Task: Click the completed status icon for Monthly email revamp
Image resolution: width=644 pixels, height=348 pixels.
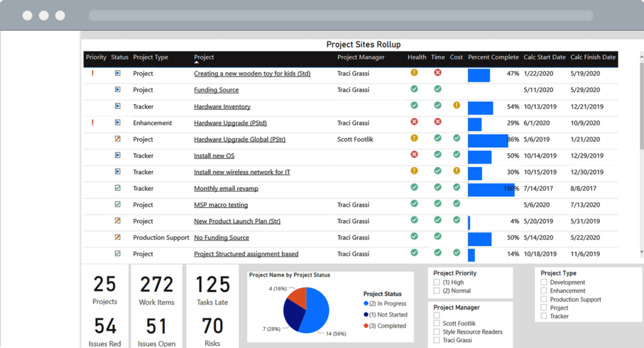Action: pos(118,188)
